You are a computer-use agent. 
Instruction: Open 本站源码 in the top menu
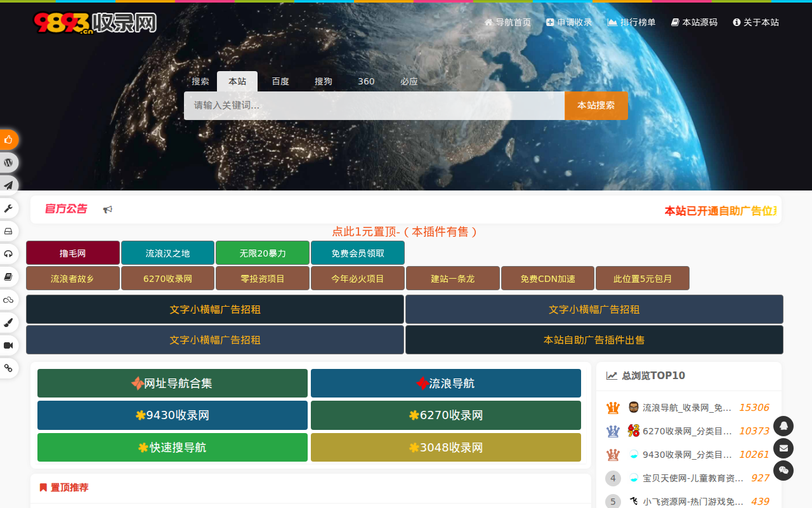click(x=694, y=22)
